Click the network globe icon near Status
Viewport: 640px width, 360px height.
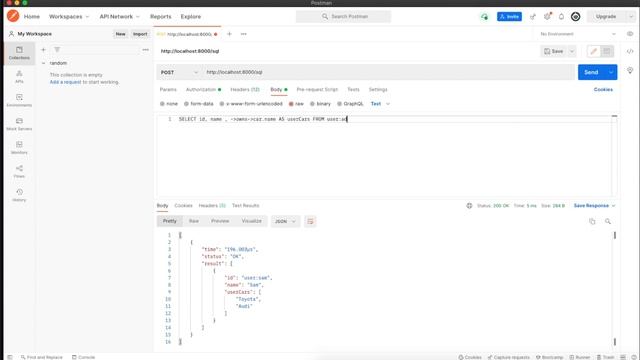click(469, 206)
